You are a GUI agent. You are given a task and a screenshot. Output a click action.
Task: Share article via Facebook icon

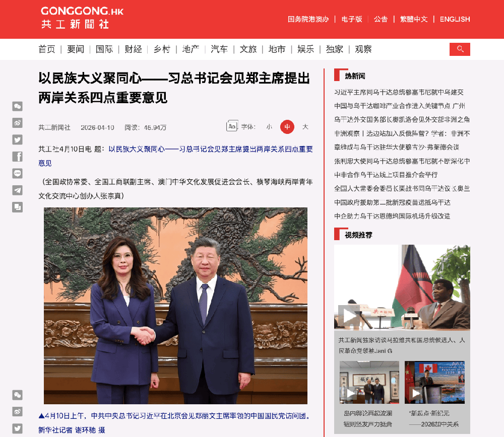coord(18,157)
